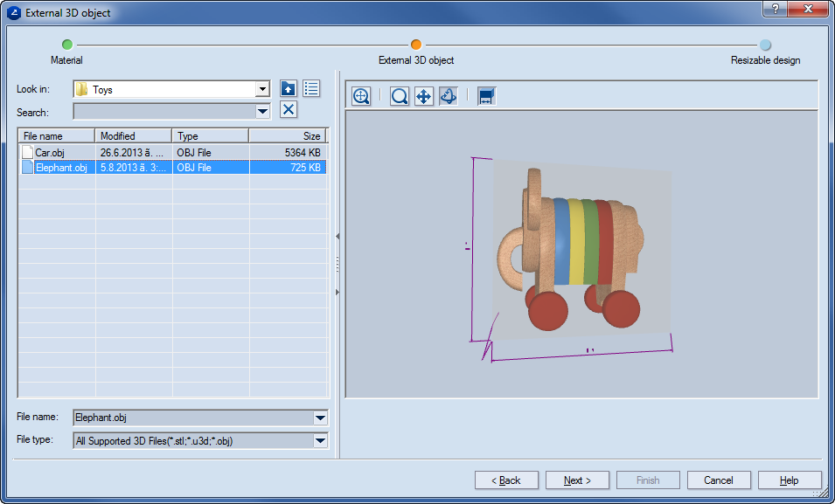Screen dimensions: 835x504
Task: Sort files by Modified column header
Action: coord(133,135)
